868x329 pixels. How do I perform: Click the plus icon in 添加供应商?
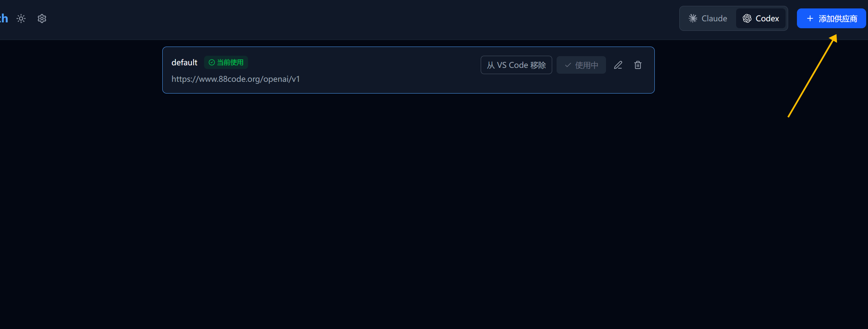810,18
